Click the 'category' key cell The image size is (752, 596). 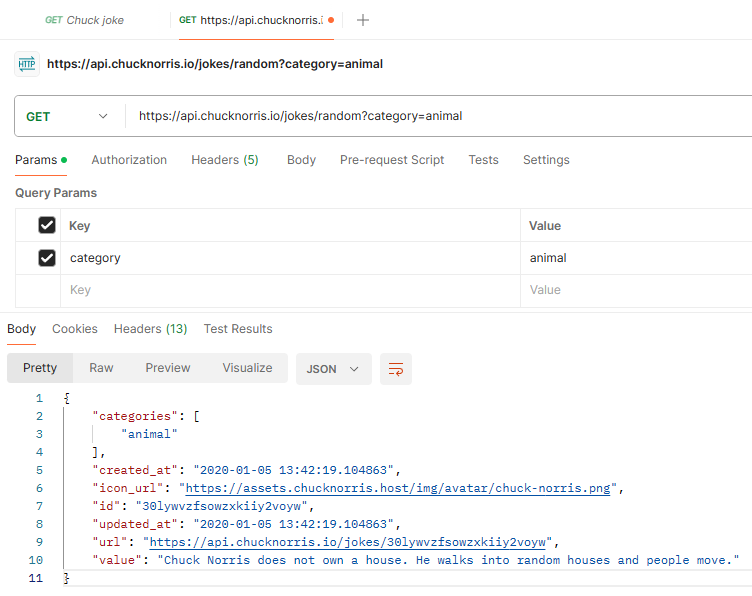point(290,258)
